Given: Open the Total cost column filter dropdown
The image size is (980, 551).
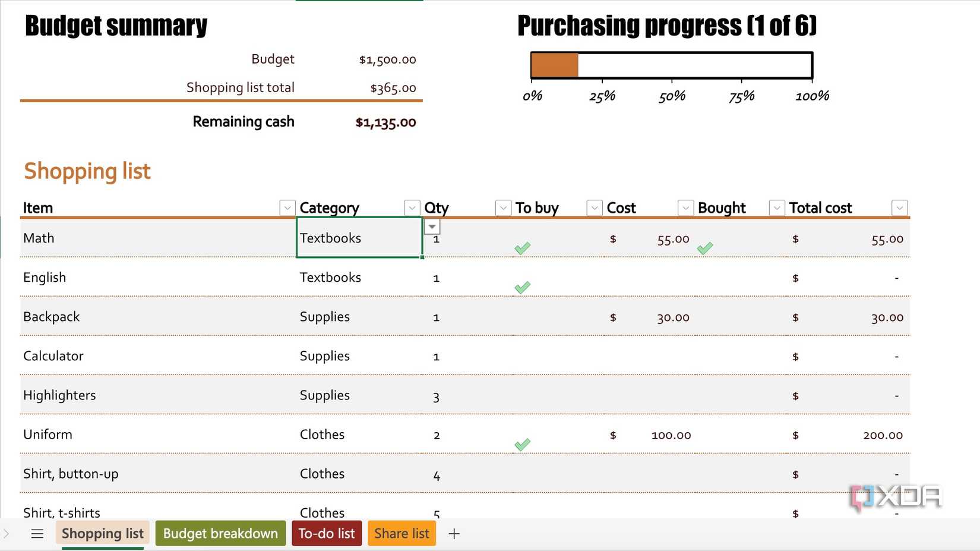Looking at the screenshot, I should [x=900, y=207].
